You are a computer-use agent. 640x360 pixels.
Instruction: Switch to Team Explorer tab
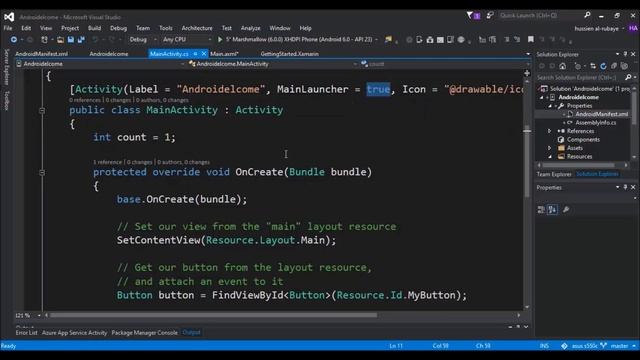pyautogui.click(x=554, y=174)
